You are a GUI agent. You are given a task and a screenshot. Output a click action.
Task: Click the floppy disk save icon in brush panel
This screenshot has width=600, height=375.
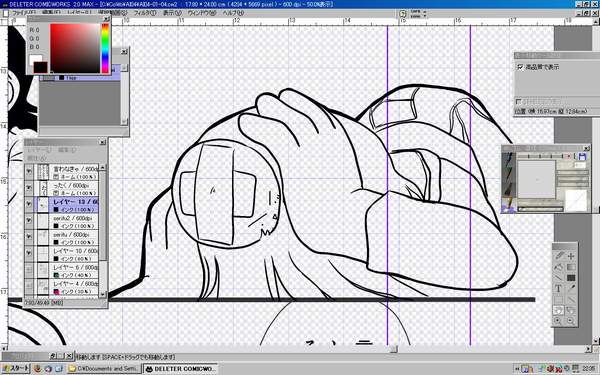(582, 156)
